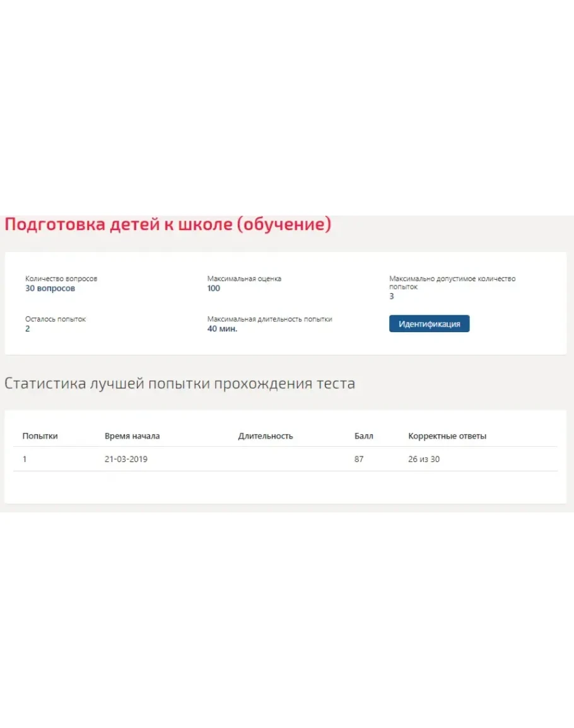Select the start date 21-03-2019 cell

pyautogui.click(x=126, y=459)
